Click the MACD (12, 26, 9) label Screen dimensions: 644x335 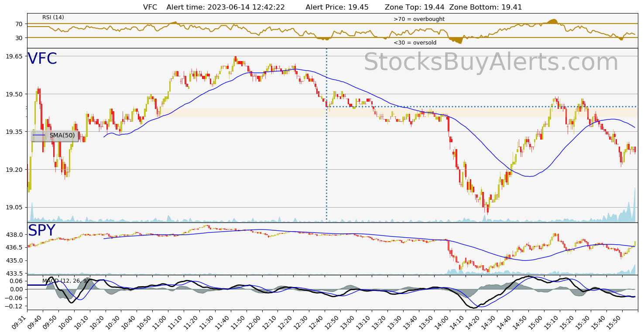[66, 280]
